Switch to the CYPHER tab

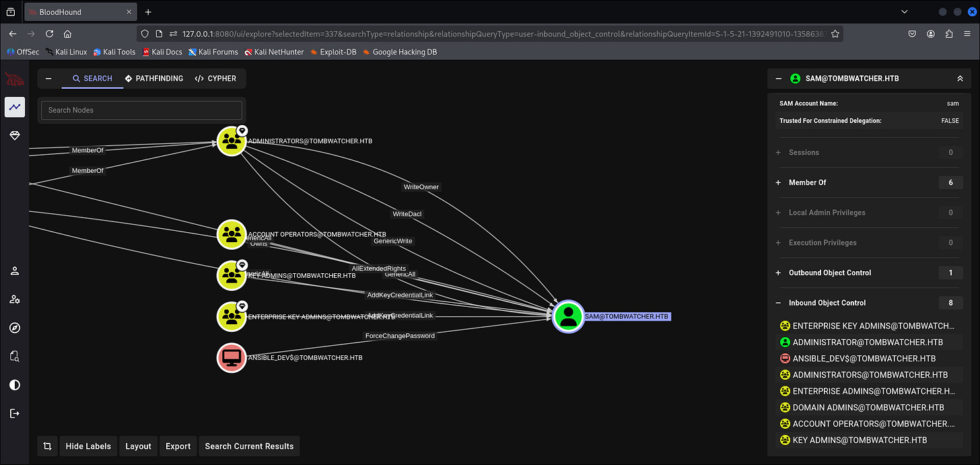[x=215, y=79]
